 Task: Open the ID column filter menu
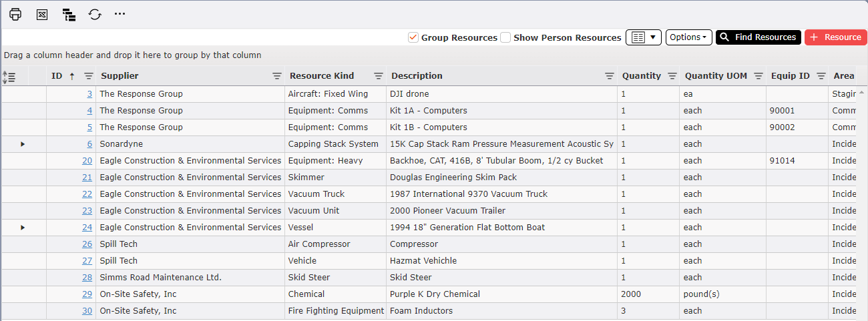point(88,76)
